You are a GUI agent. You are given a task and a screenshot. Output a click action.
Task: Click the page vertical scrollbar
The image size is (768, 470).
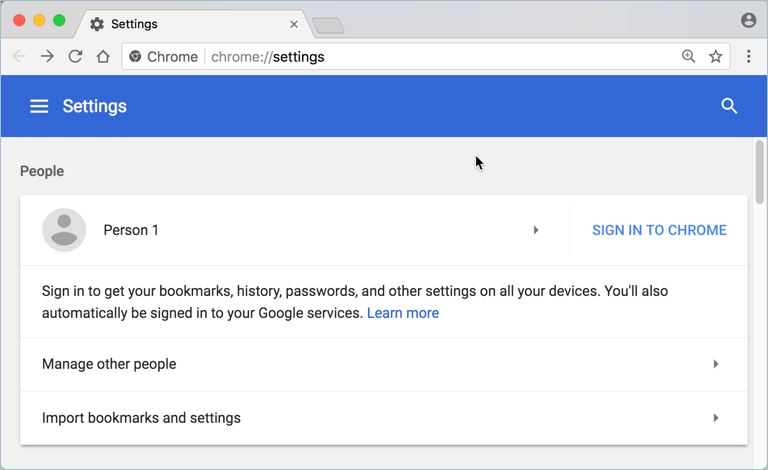pos(759,172)
